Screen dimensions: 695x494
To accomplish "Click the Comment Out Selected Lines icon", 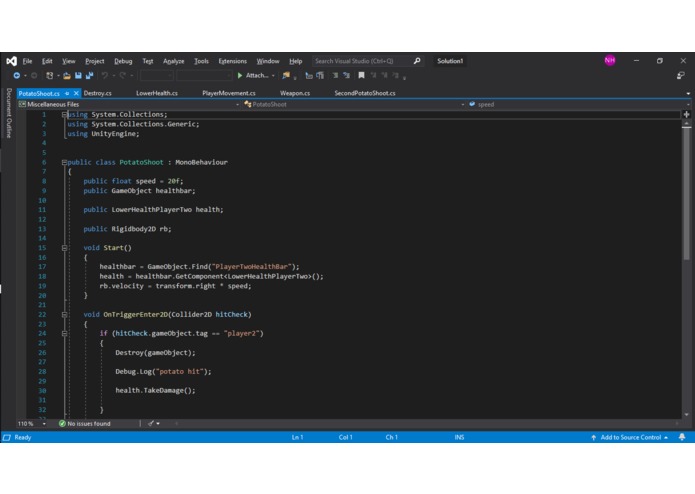I will coord(336,76).
